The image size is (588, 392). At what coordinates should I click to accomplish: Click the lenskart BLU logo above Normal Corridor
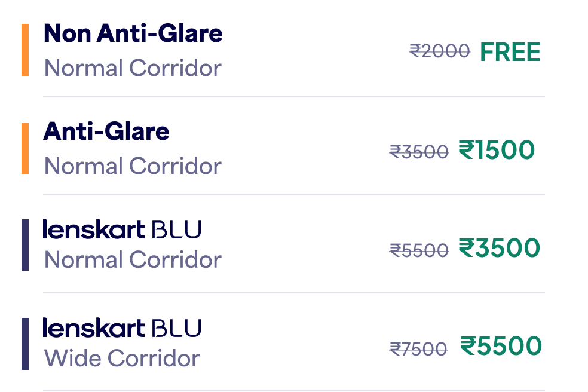[x=121, y=229]
